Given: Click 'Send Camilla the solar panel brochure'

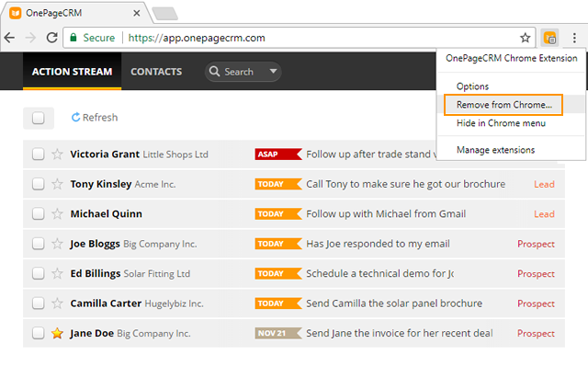Looking at the screenshot, I should pos(394,303).
